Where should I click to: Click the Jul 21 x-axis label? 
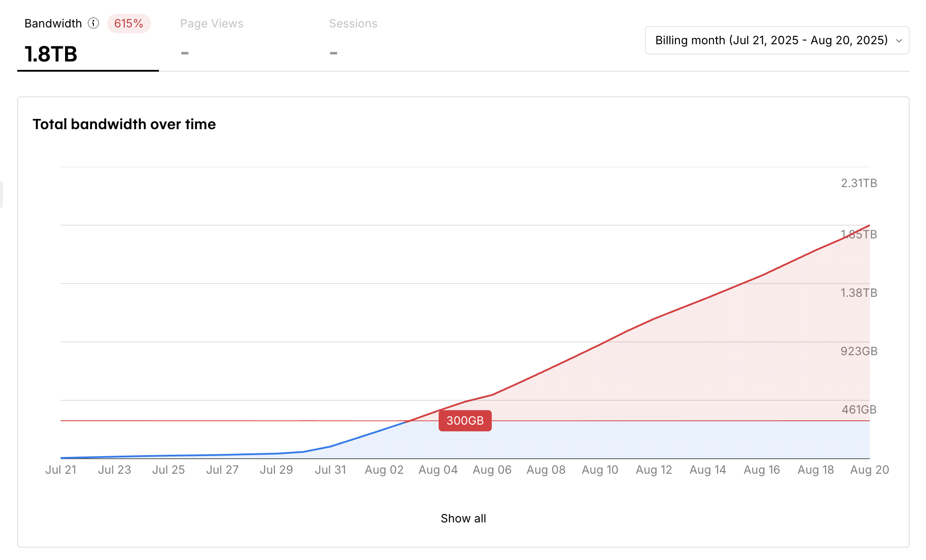[61, 470]
